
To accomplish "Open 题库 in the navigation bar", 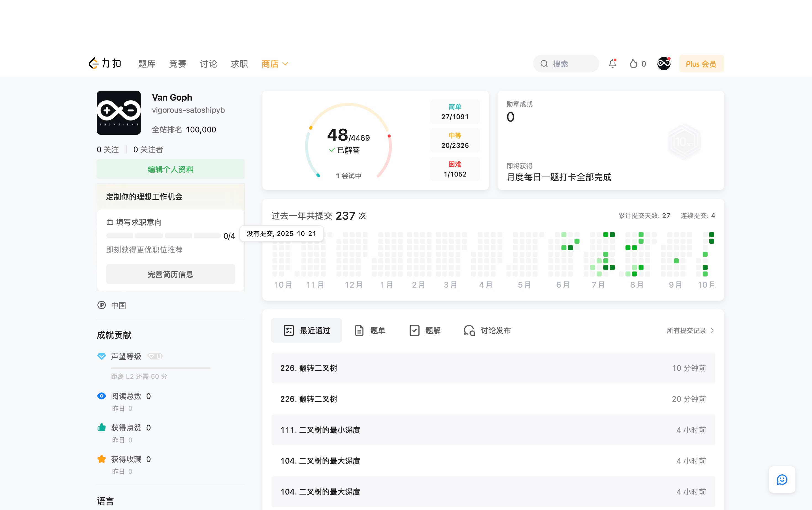I will click(x=147, y=64).
